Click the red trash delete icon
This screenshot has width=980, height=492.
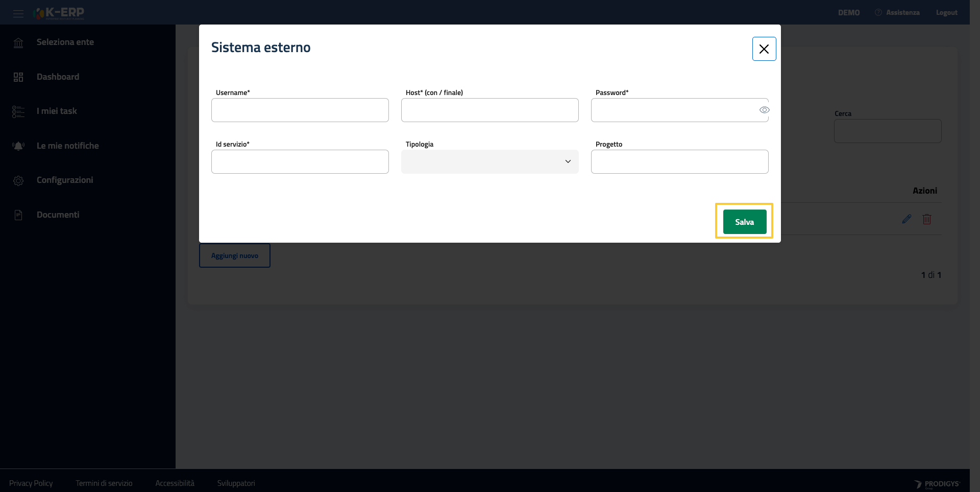[927, 219]
